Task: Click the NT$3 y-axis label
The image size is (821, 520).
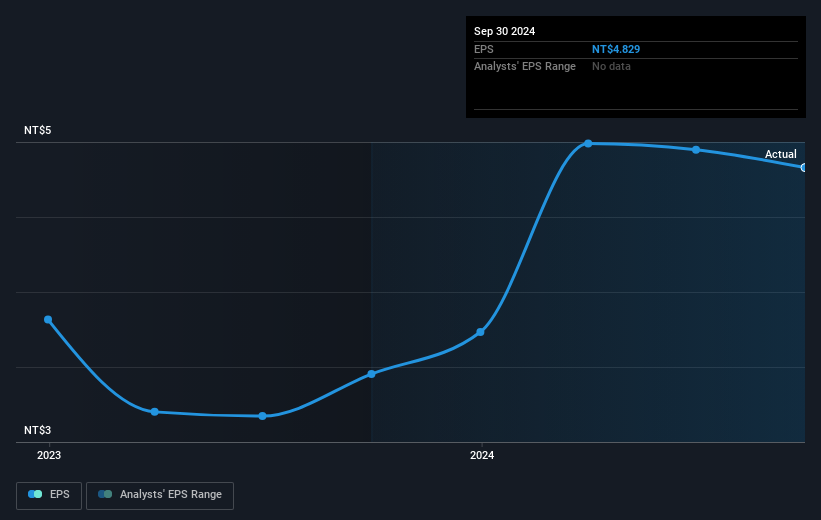Action: (x=38, y=430)
